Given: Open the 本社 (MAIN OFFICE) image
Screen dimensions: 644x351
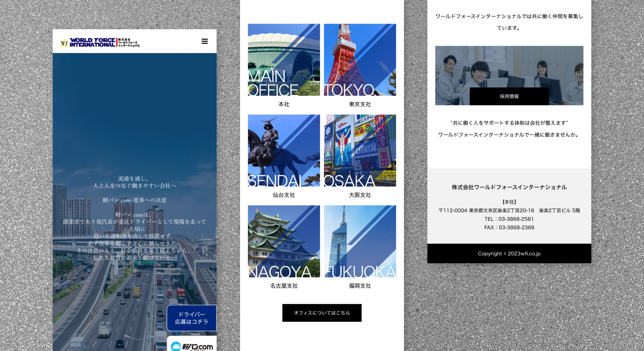Looking at the screenshot, I should pyautogui.click(x=284, y=60).
